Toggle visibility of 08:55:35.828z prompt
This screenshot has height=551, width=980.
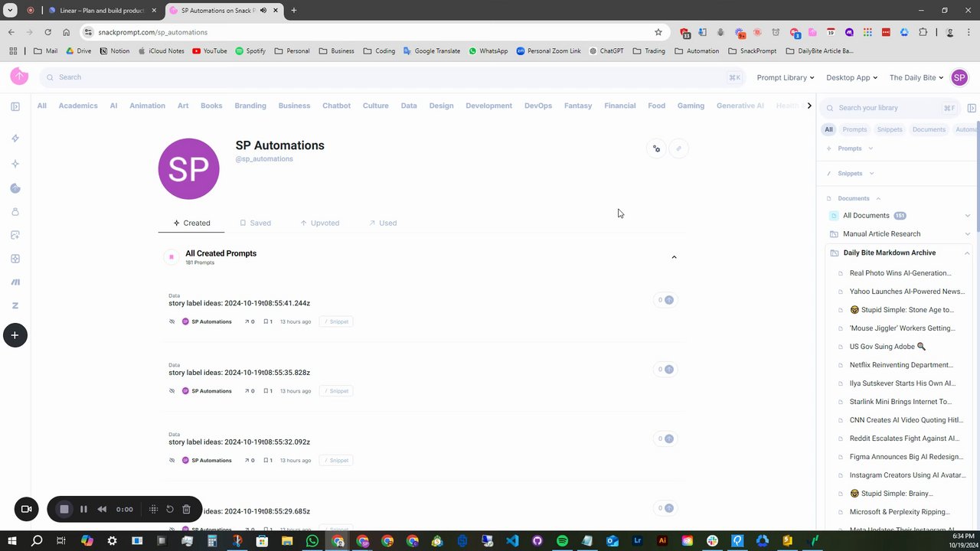[x=171, y=391]
